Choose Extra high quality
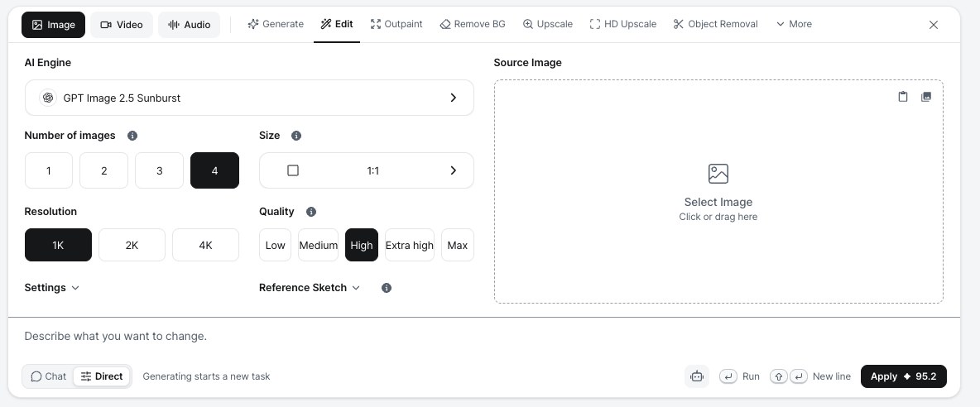This screenshot has width=980, height=407. (x=410, y=246)
